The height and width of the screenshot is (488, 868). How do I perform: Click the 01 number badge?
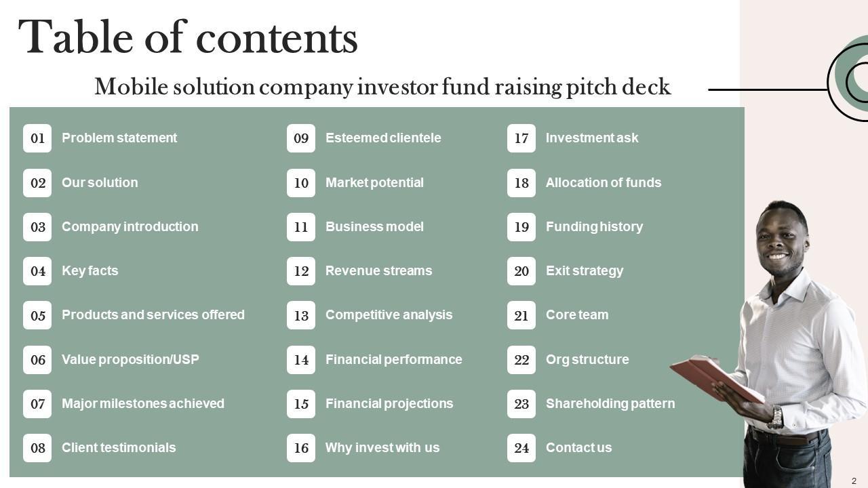pyautogui.click(x=37, y=138)
